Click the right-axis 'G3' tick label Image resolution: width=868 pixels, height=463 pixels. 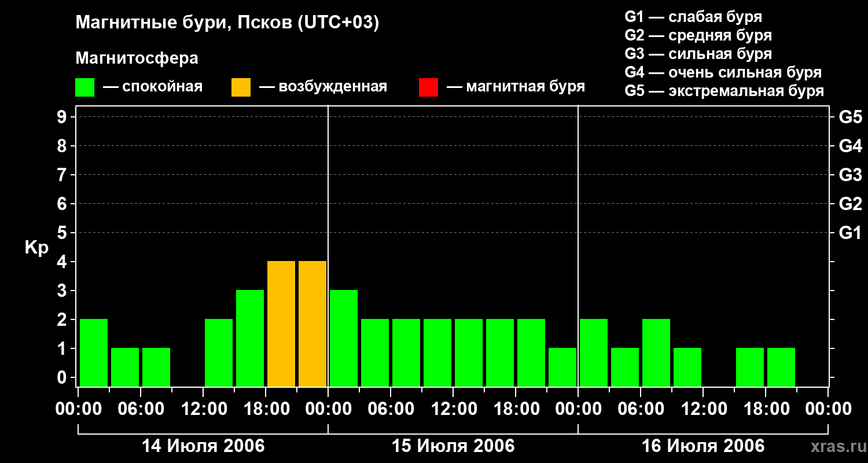point(850,175)
